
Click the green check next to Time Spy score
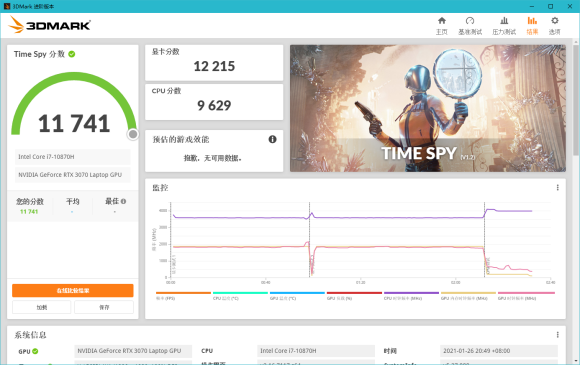pos(72,54)
